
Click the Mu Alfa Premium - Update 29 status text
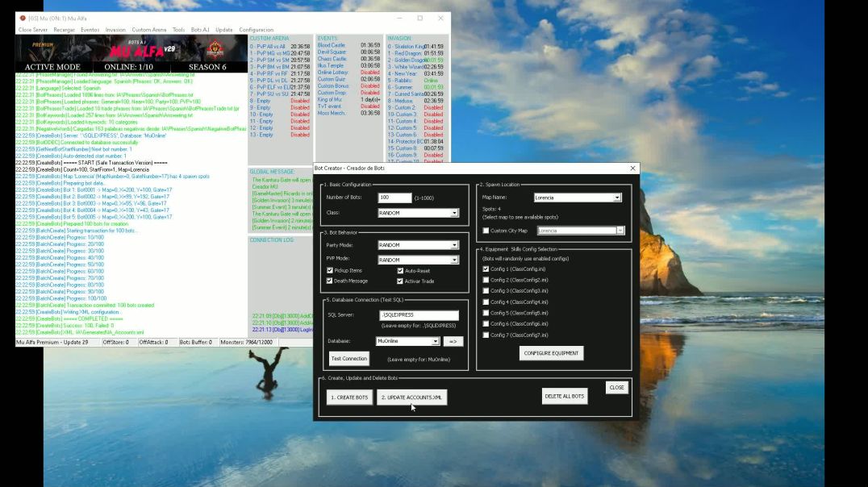pyautogui.click(x=52, y=343)
